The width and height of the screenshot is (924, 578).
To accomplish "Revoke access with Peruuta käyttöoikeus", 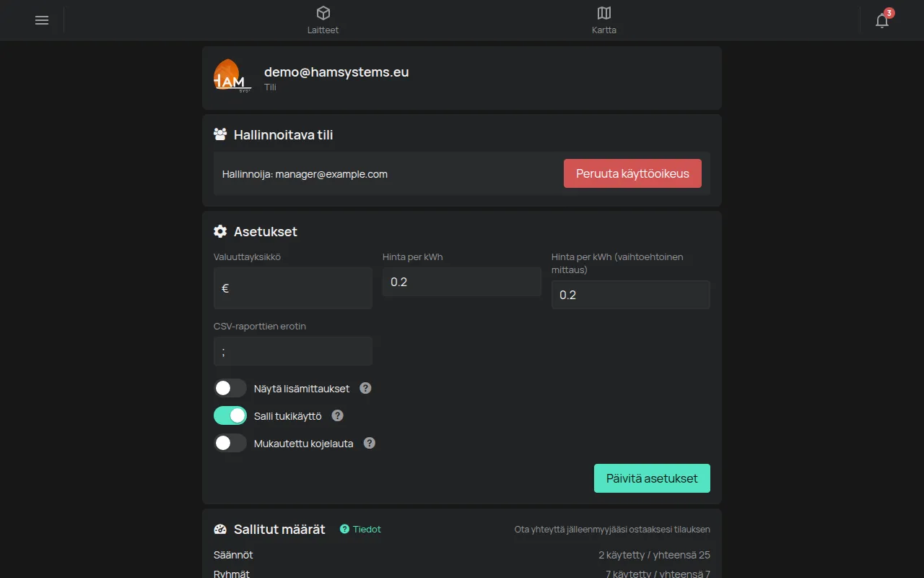I will [x=632, y=173].
